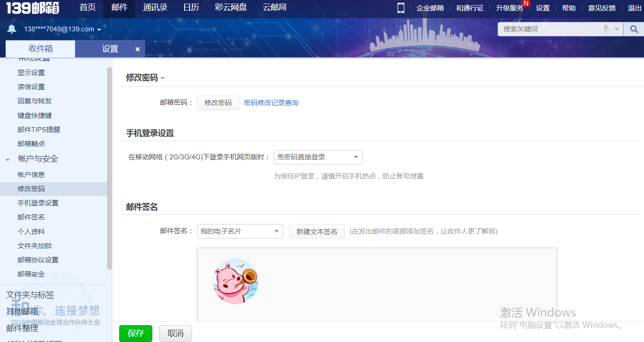Select 邮件TIPS提醒 in the sidebar

(39, 130)
